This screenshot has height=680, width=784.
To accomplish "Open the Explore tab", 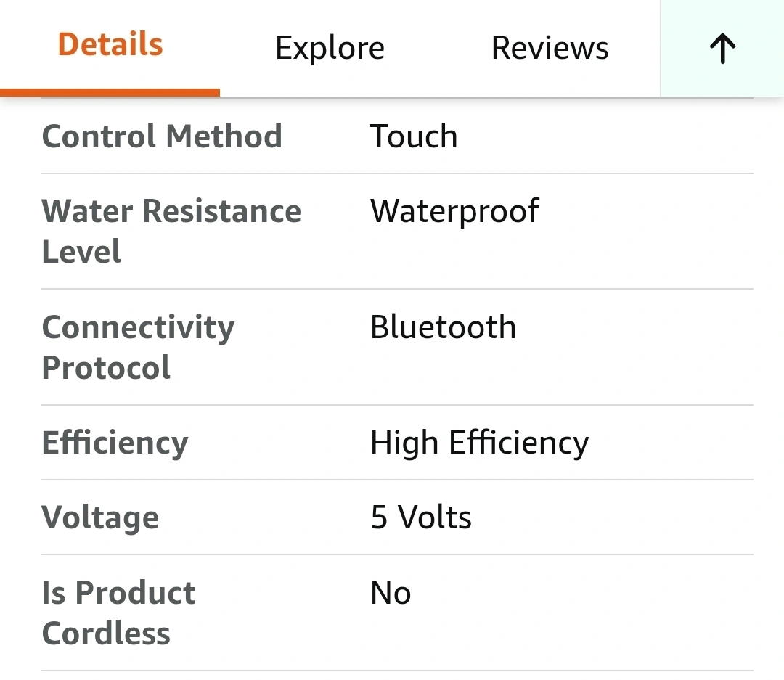I will point(330,49).
